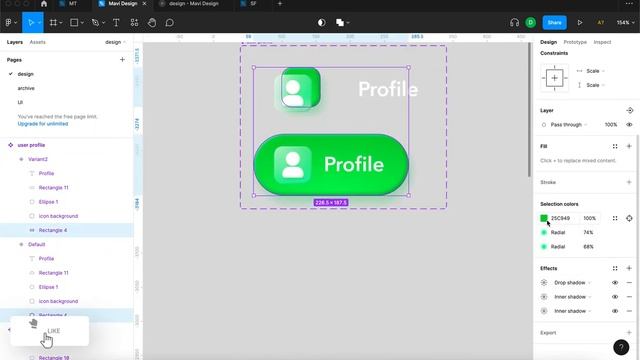
Task: Add a fill with plus
Action: point(629,146)
